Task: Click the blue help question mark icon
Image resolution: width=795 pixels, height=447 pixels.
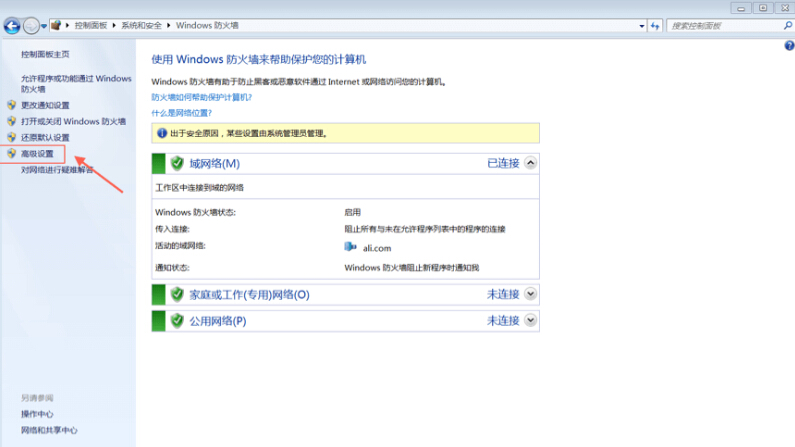Action: 788,46
